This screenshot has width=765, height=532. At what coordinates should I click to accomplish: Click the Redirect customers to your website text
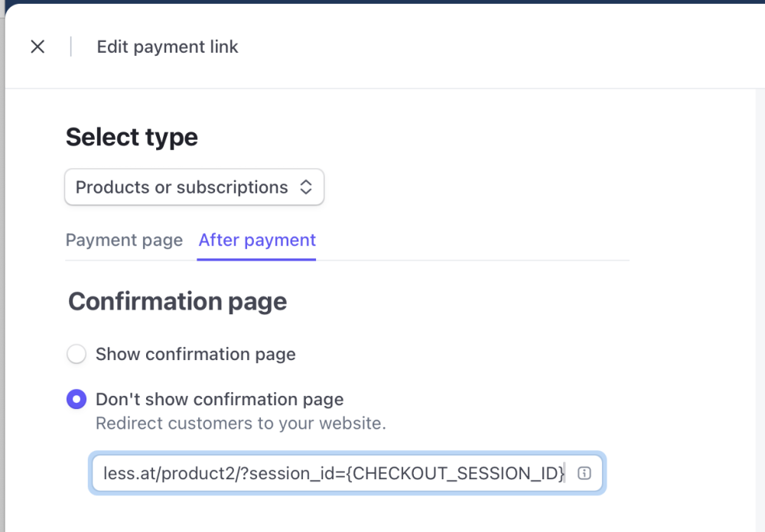(240, 423)
